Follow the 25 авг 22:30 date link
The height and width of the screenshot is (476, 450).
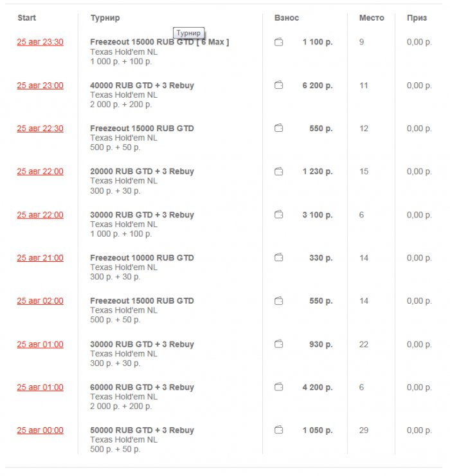point(40,129)
